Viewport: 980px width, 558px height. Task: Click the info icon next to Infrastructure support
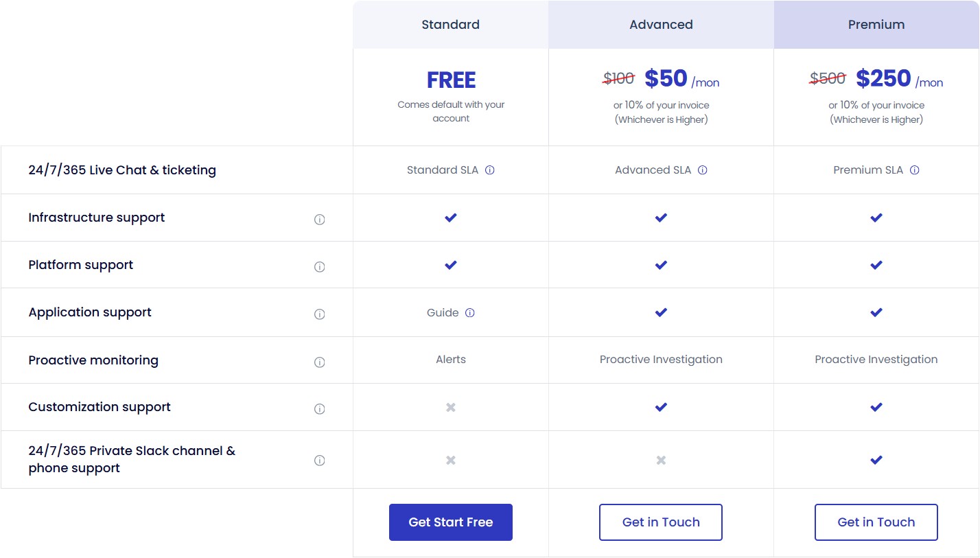tap(319, 218)
